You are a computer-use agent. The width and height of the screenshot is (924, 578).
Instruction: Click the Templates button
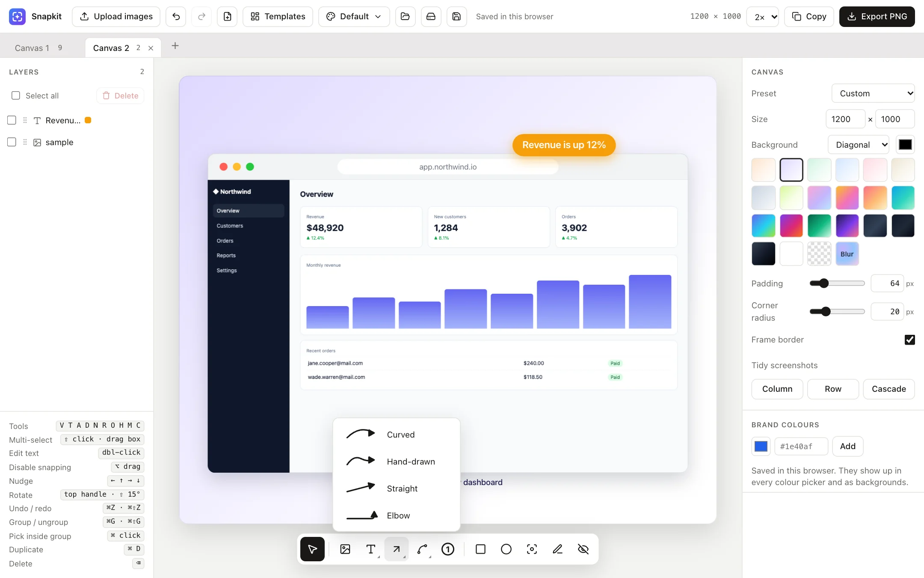(x=278, y=17)
